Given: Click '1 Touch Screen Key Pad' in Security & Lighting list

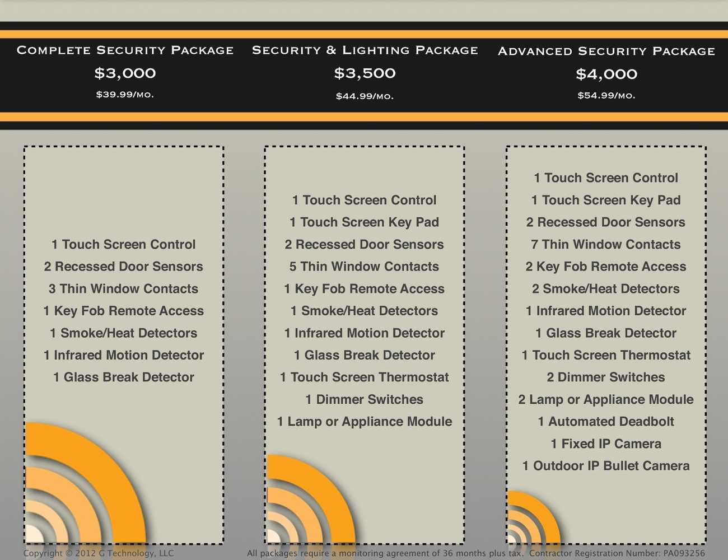Looking at the screenshot, I should (365, 222).
